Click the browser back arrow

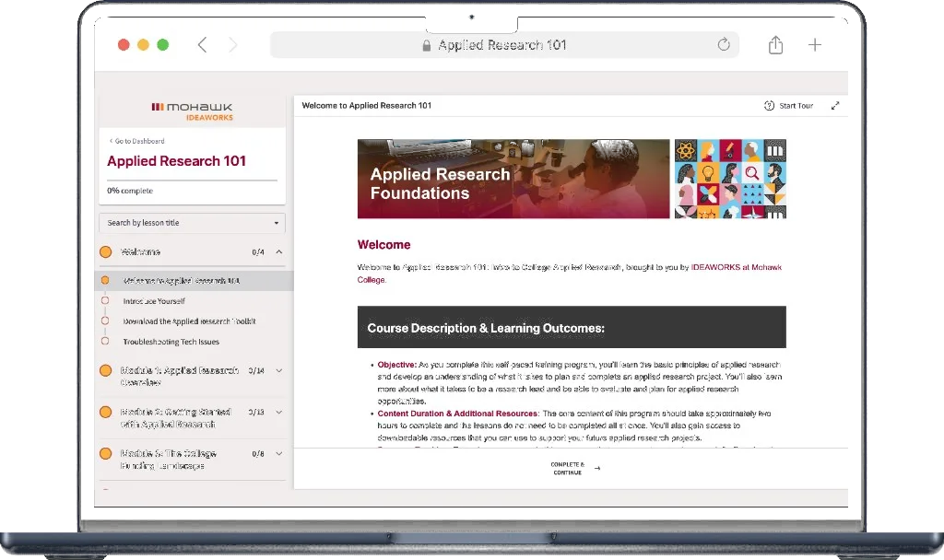202,45
